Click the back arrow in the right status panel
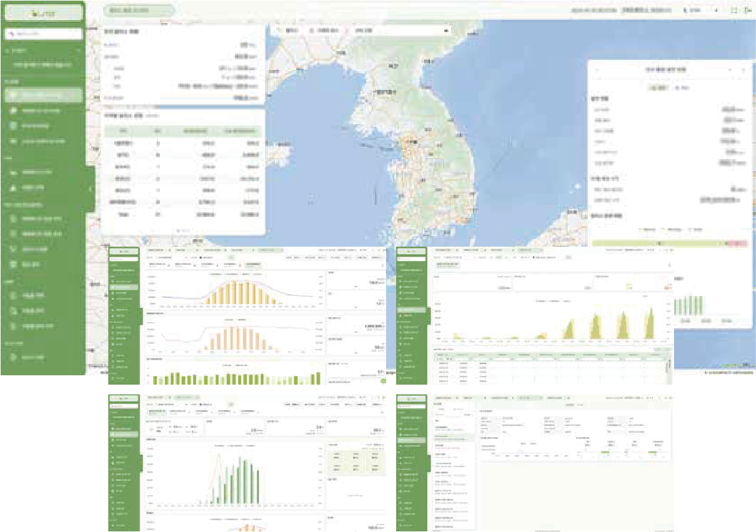The width and height of the screenshot is (756, 532). point(597,70)
